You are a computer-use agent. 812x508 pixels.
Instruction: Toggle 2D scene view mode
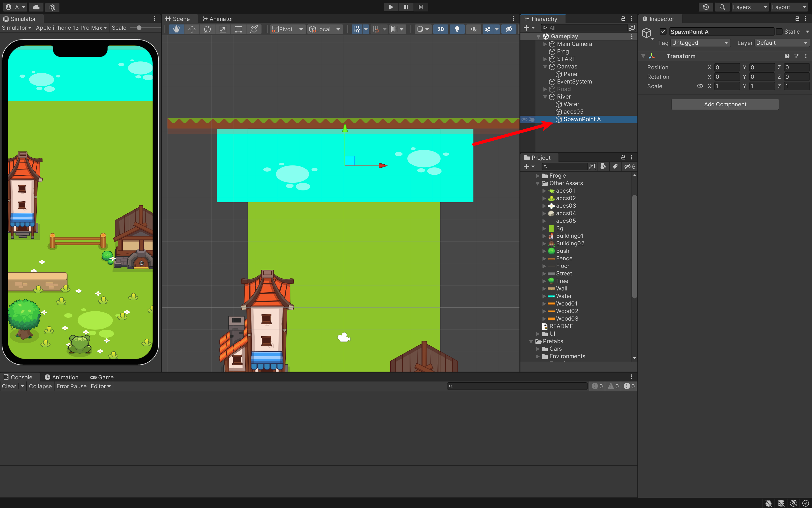click(x=441, y=29)
